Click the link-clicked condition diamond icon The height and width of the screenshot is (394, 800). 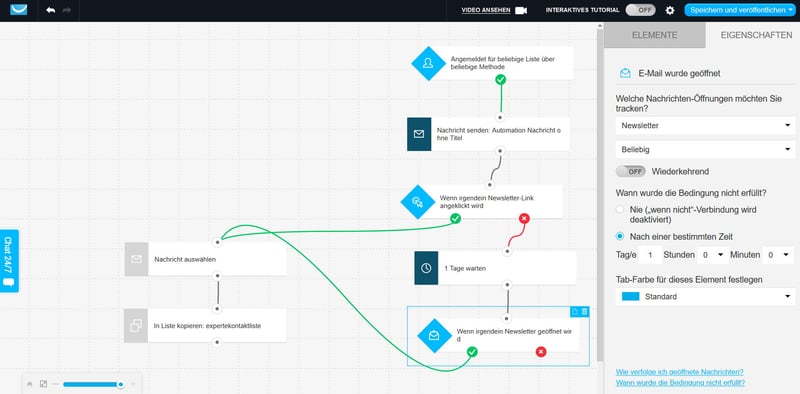coord(417,202)
